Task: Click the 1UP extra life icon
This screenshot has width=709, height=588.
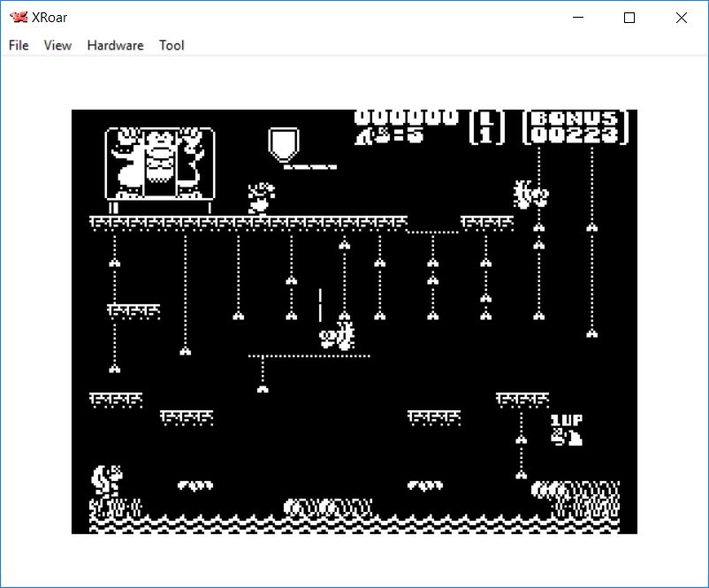Action: 566,429
